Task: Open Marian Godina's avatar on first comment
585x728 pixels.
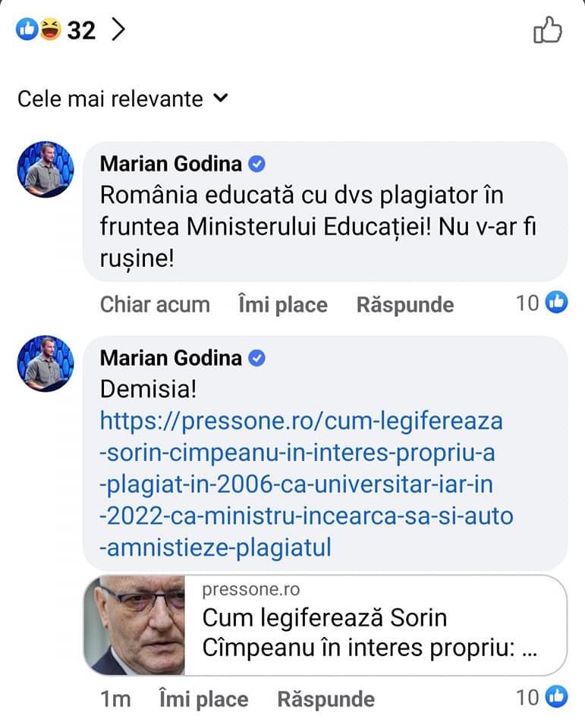Action: click(46, 168)
